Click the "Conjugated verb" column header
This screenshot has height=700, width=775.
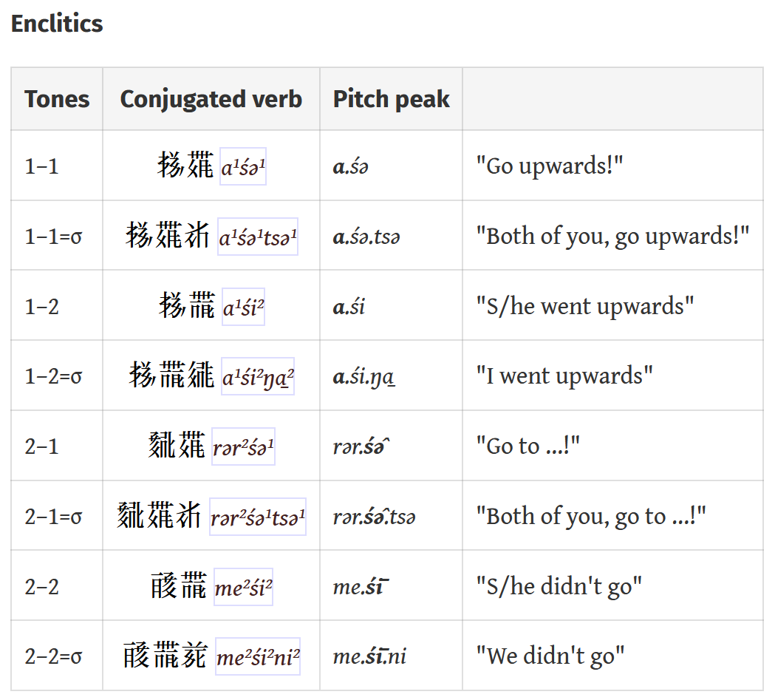coord(211,99)
